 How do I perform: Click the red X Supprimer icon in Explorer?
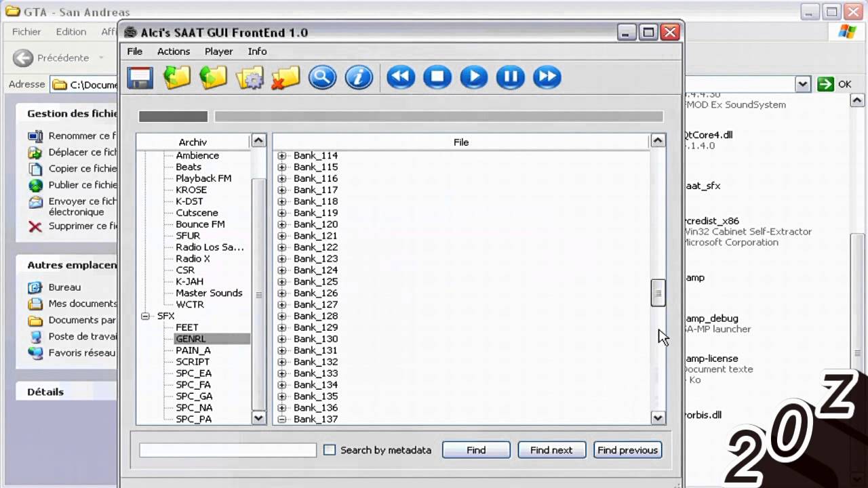pyautogui.click(x=35, y=226)
